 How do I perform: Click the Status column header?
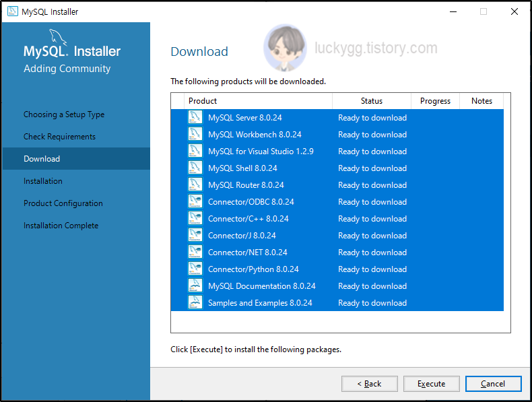tap(372, 101)
